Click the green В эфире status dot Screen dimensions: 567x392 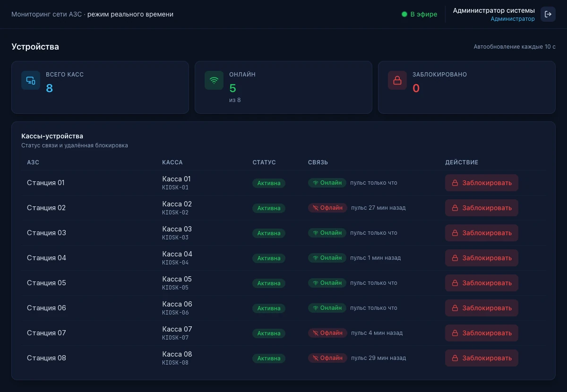(404, 14)
